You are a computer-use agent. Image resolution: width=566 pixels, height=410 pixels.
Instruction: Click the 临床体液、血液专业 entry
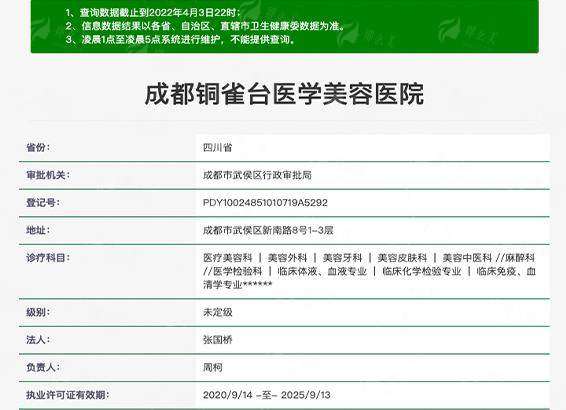322,271
